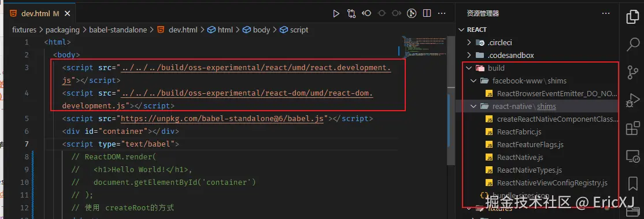Open the Bookmarks activity bar icon
This screenshot has height=219, width=644.
click(632, 183)
